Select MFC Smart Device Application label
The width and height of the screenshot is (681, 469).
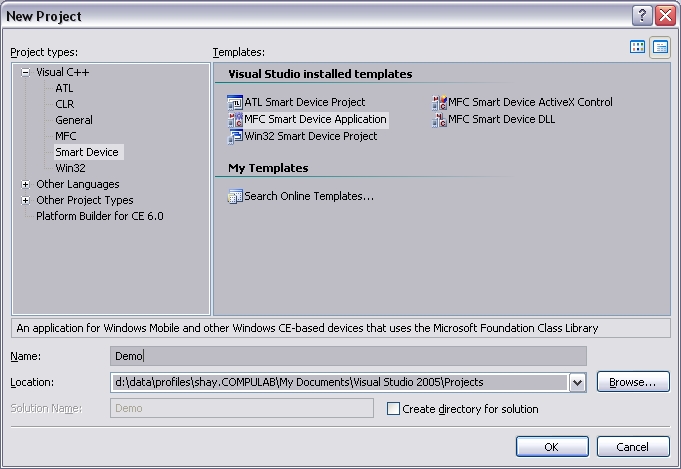click(x=315, y=119)
